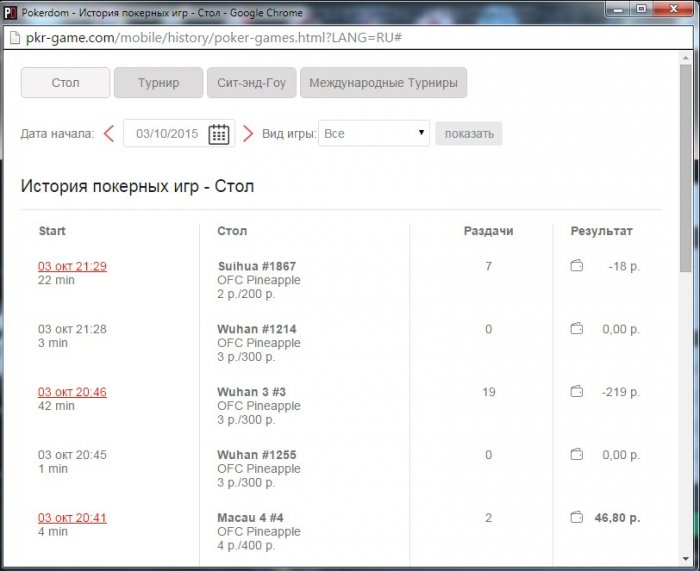
Task: Go to previous date with left arrow
Action: click(109, 133)
